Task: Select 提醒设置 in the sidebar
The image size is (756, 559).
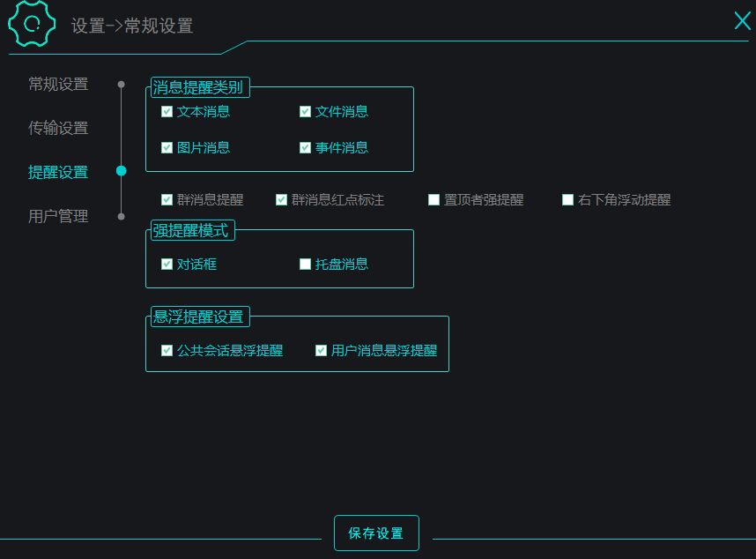Action: pos(58,172)
